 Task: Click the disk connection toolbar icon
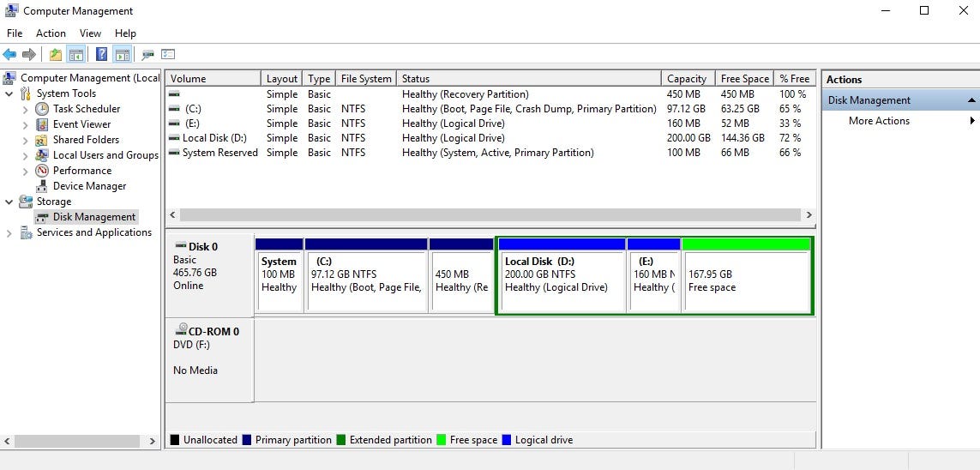point(147,55)
